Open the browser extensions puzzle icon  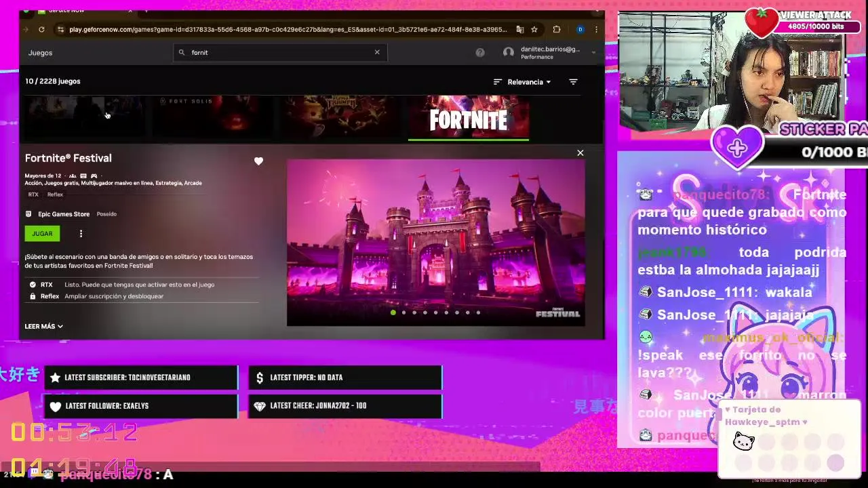tap(557, 30)
